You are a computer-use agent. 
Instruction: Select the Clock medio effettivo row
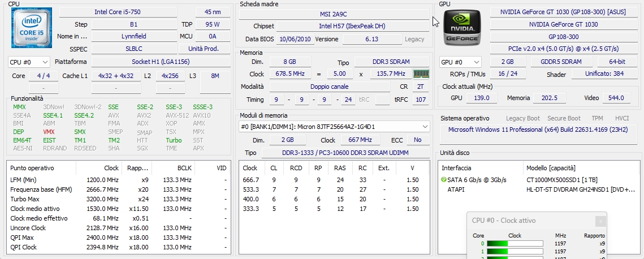point(118,218)
